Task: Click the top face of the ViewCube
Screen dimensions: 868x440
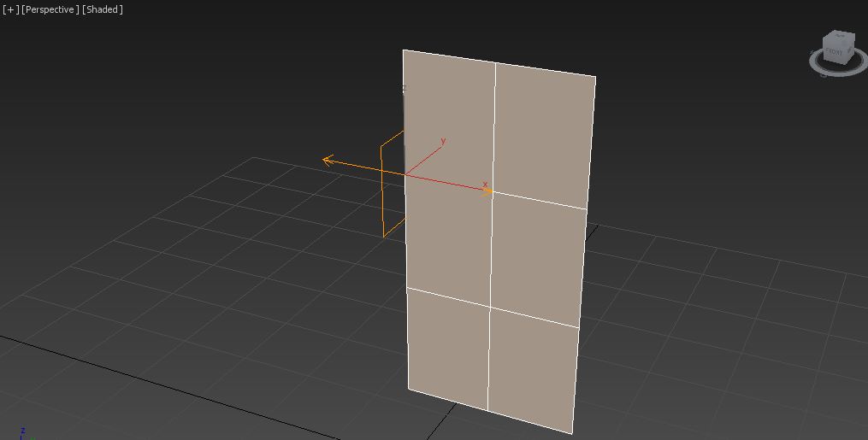Action: (x=838, y=37)
